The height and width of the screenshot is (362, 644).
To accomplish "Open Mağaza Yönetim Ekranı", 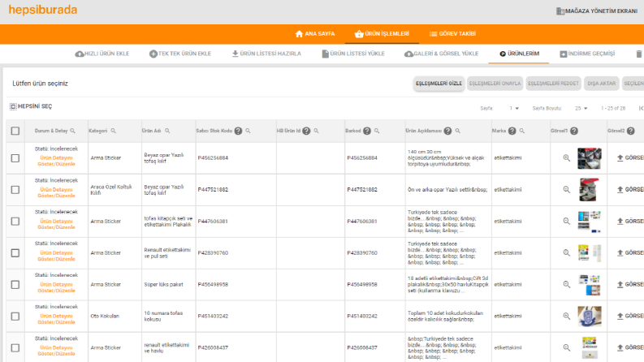I will pyautogui.click(x=597, y=11).
